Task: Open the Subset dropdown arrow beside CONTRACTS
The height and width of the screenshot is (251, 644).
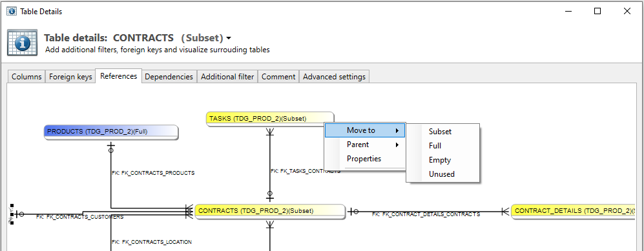Action: tap(229, 38)
